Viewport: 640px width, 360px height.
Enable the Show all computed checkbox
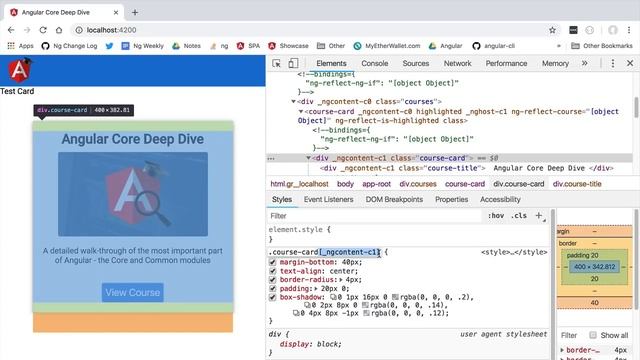(x=593, y=335)
